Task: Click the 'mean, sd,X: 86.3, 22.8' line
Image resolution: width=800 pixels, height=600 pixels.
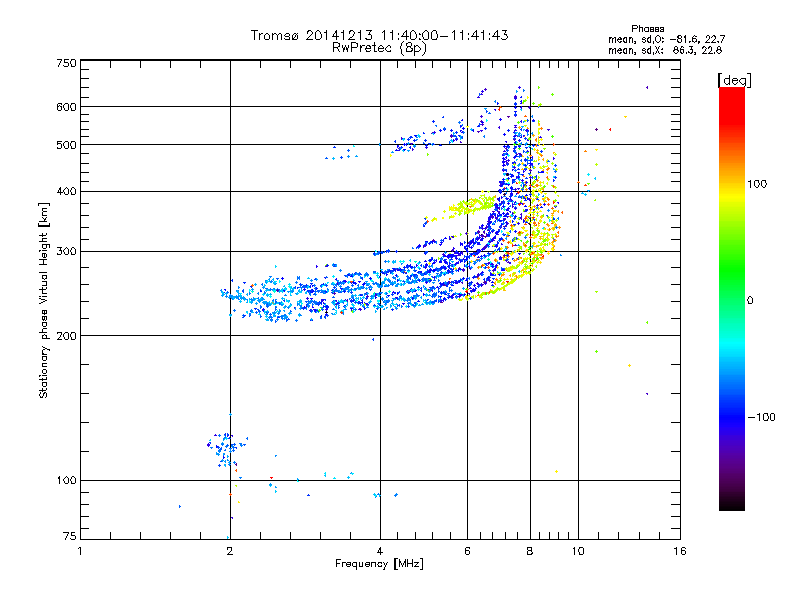Action: [x=665, y=50]
